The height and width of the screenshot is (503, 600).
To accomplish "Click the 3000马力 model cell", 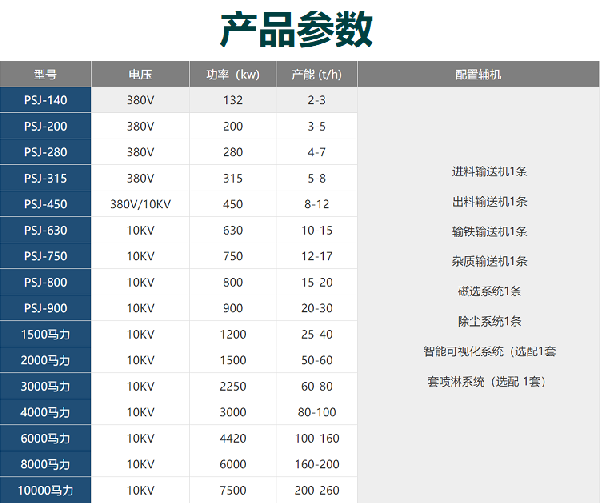I will (46, 386).
